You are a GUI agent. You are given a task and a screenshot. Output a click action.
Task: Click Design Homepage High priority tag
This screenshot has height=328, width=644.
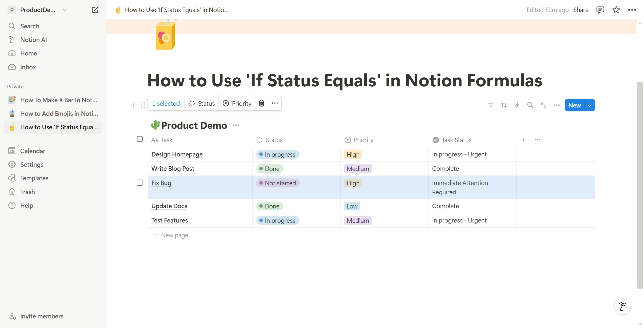pos(353,154)
